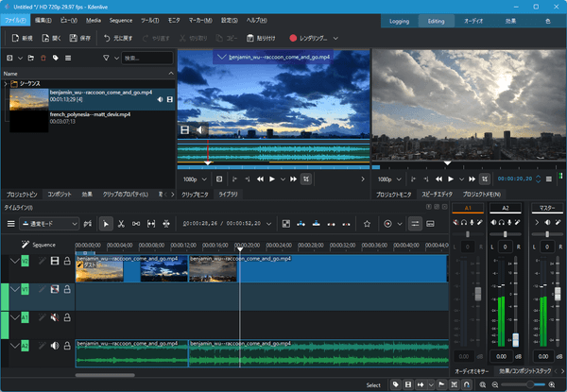The image size is (567, 392).
Task: Click the favorite effects star icon
Action: [367, 224]
